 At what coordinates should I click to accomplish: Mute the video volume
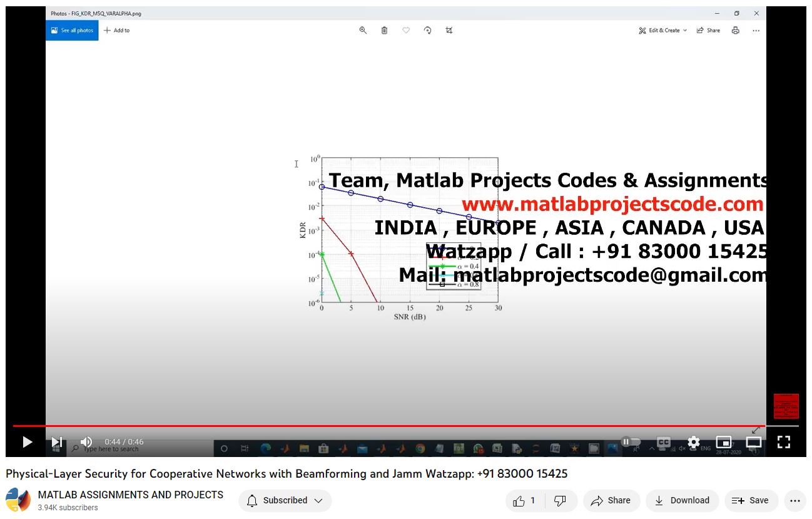pos(86,442)
